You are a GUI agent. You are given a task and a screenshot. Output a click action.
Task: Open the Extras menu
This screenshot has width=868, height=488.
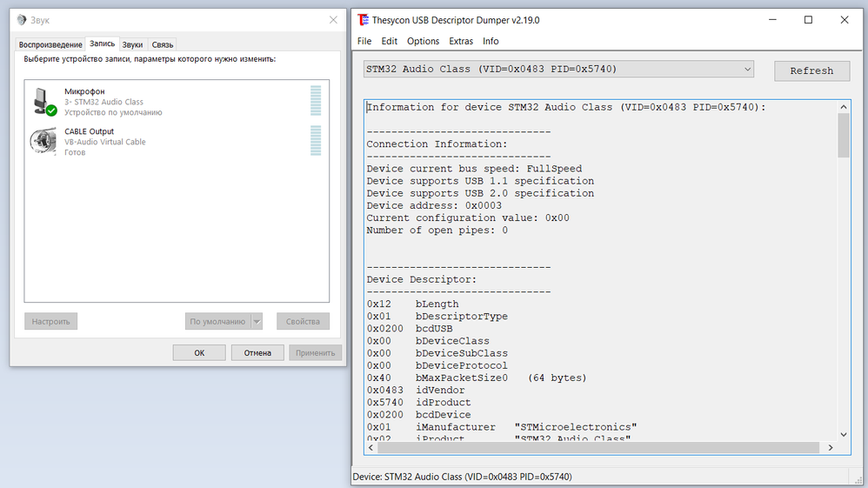(x=461, y=41)
